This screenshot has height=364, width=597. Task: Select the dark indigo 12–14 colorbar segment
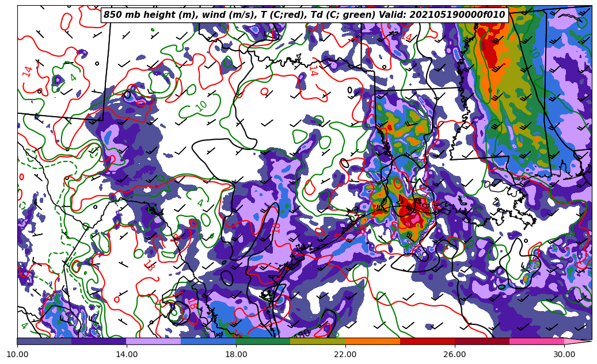(x=99, y=341)
